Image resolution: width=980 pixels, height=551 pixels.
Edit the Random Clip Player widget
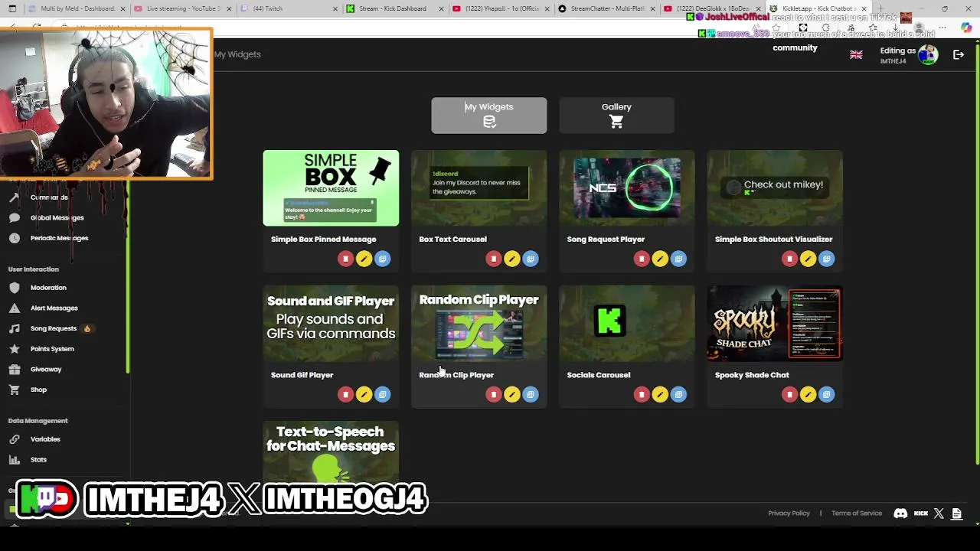coord(511,394)
